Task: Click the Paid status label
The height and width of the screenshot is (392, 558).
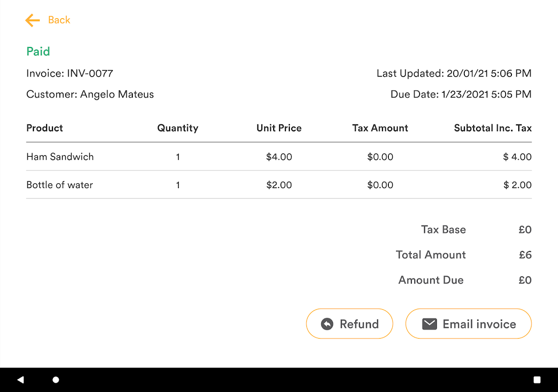Action: 38,51
